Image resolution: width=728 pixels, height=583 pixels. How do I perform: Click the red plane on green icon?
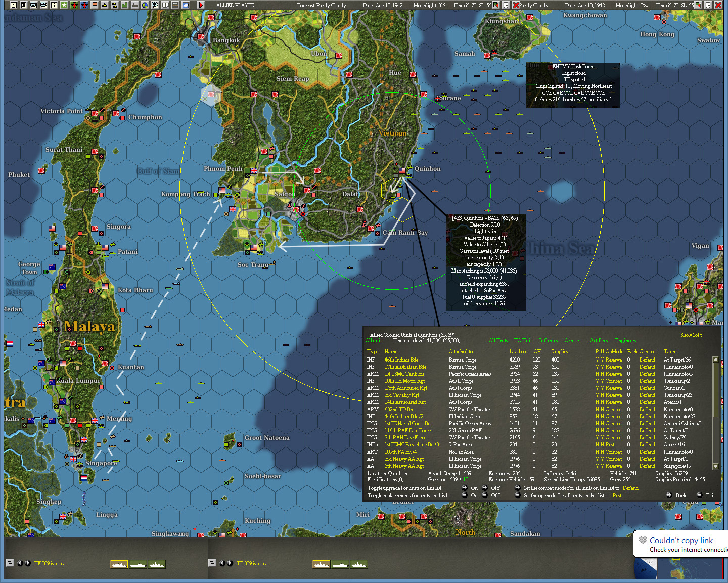tap(74, 5)
